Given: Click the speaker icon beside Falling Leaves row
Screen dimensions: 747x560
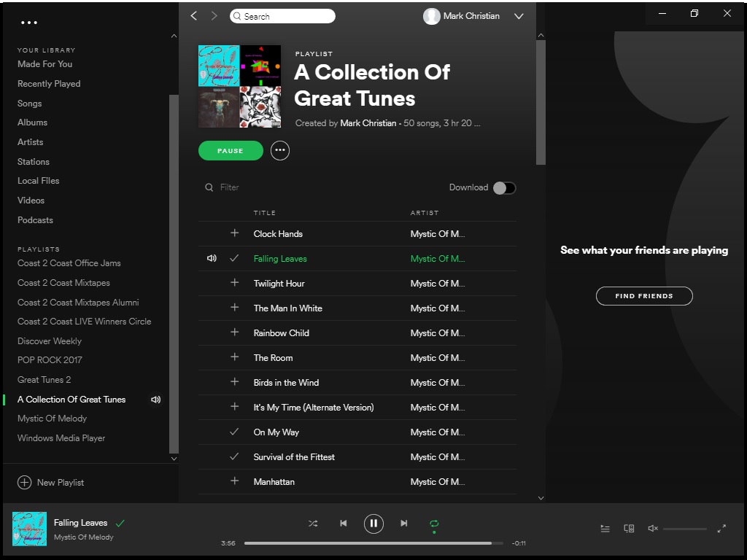Looking at the screenshot, I should [x=212, y=258].
